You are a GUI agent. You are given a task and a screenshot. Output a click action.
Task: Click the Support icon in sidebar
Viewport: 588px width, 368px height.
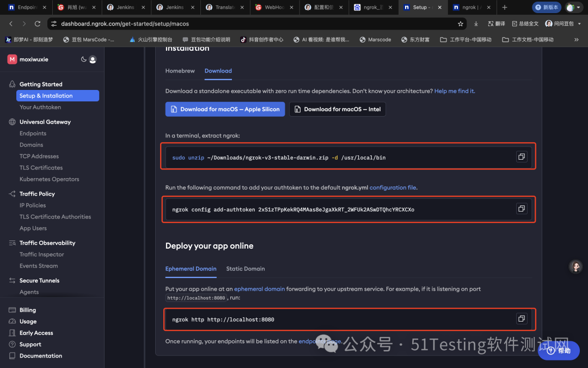pos(12,345)
